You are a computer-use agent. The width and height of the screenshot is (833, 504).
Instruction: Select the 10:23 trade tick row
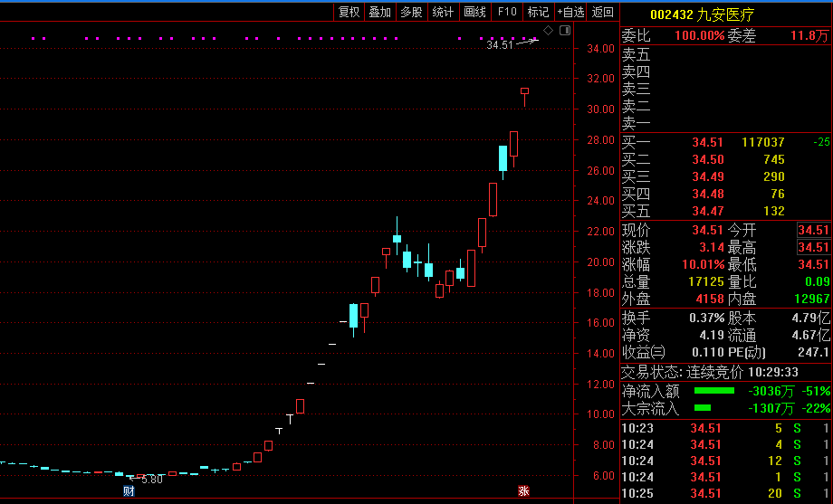[725, 428]
